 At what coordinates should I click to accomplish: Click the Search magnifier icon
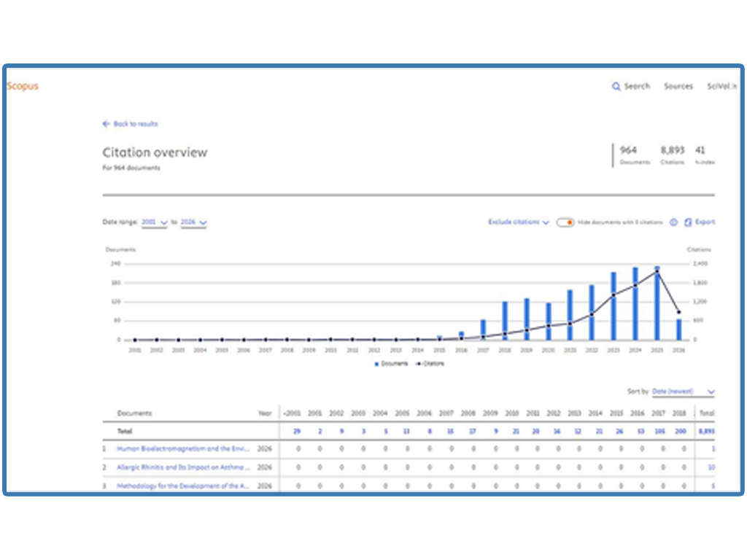[616, 86]
